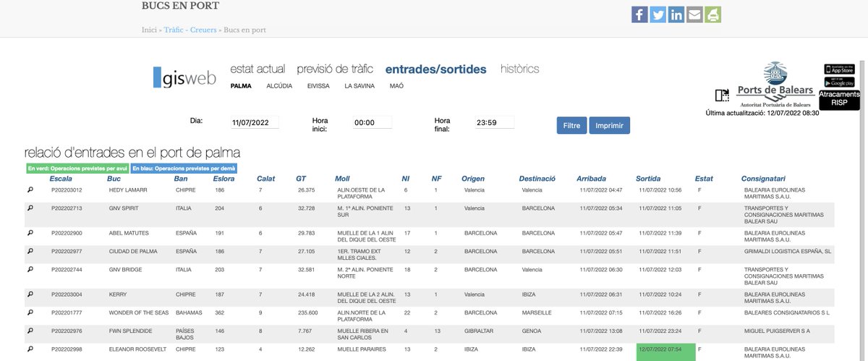Click the green printer icon
This screenshot has width=868, height=361.
(x=712, y=14)
